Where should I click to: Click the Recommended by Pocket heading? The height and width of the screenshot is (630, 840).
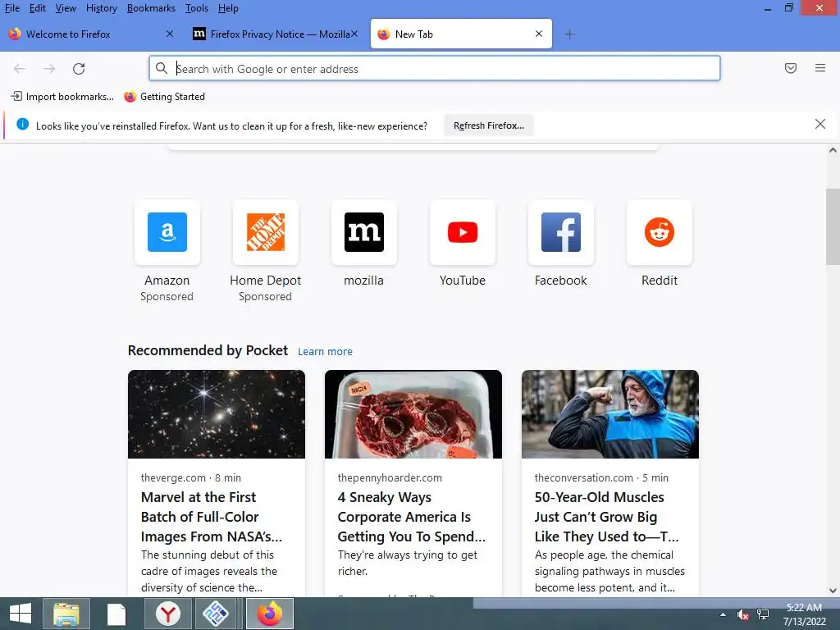click(208, 350)
